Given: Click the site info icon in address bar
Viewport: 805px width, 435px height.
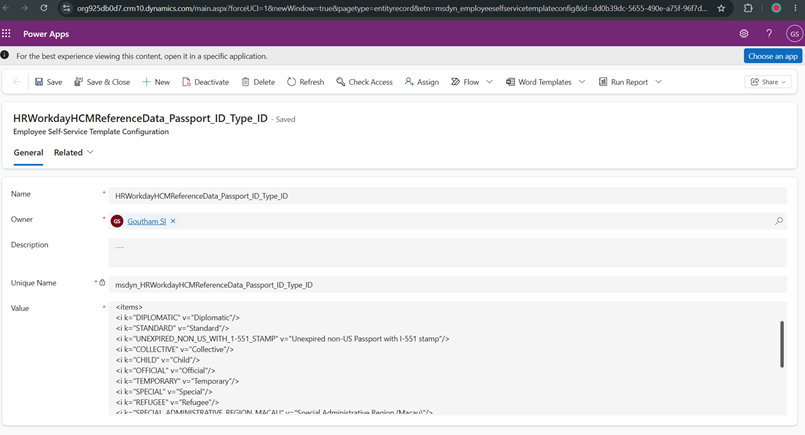Looking at the screenshot, I should [x=66, y=8].
